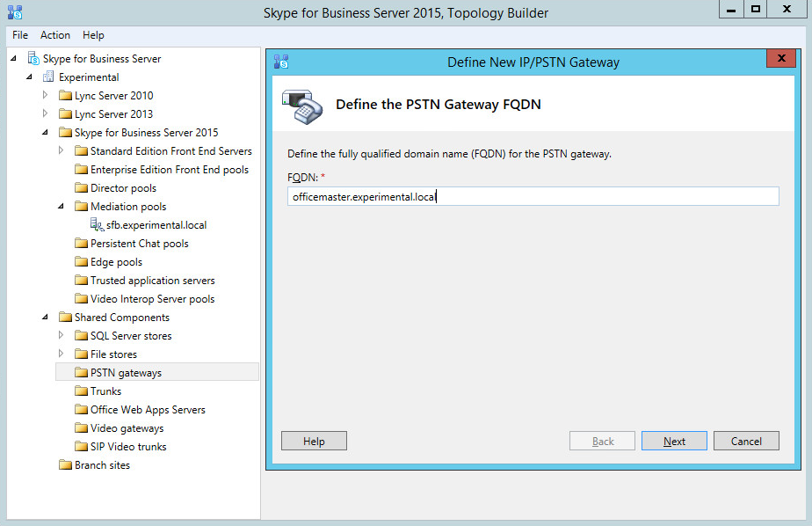
Task: Click the sfb.experimental.local mediation server icon
Action: click(x=97, y=225)
